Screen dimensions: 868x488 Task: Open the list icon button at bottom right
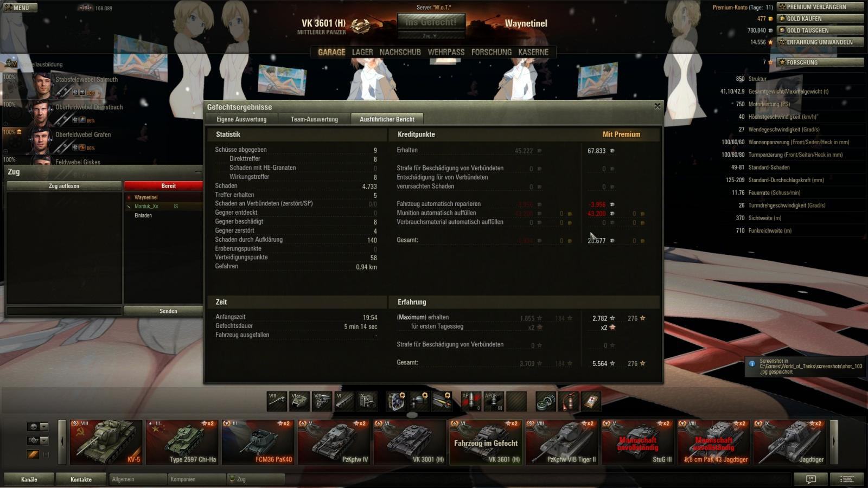click(x=847, y=479)
